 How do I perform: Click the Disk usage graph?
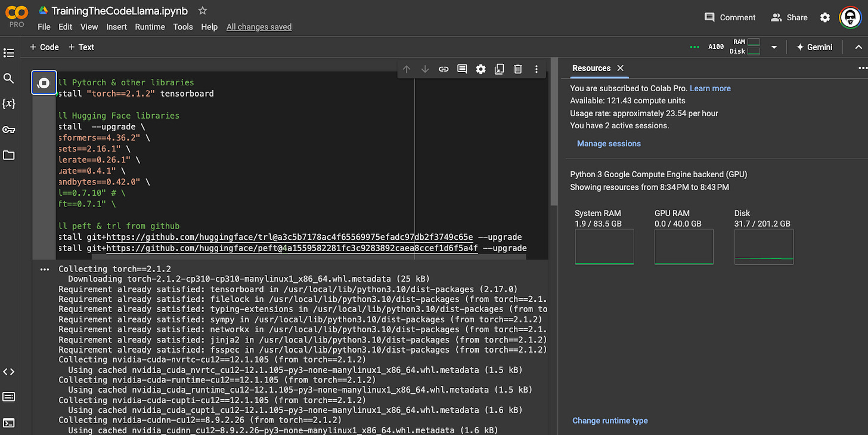point(764,246)
